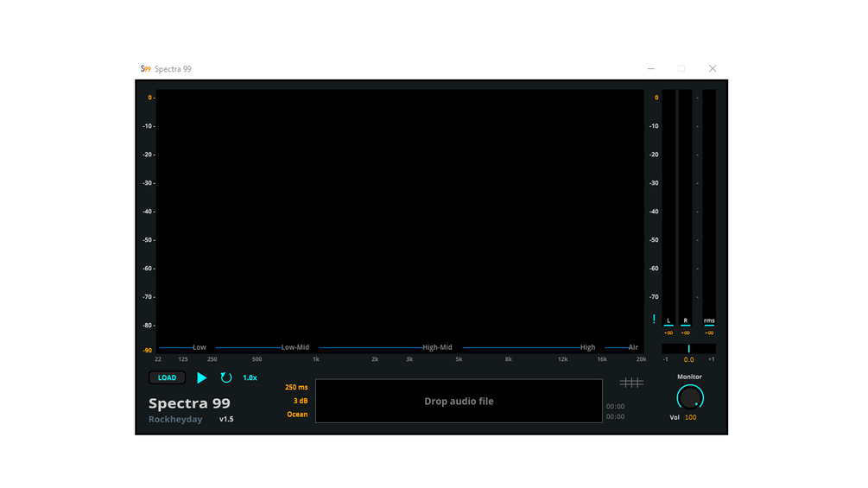Change the 3 dB slope setting
The width and height of the screenshot is (868, 488).
point(300,401)
